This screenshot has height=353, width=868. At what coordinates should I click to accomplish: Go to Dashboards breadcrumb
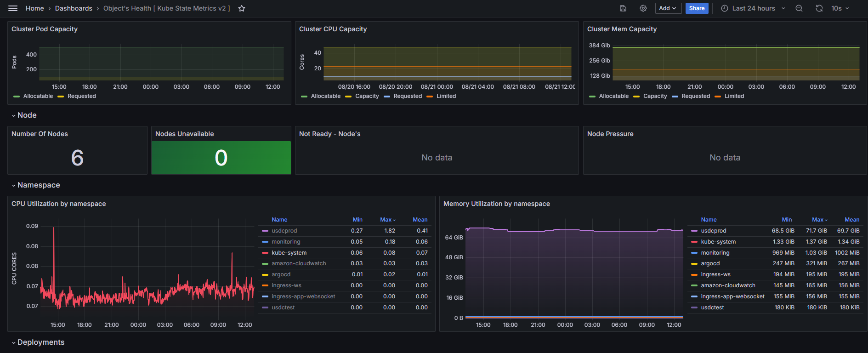(74, 8)
